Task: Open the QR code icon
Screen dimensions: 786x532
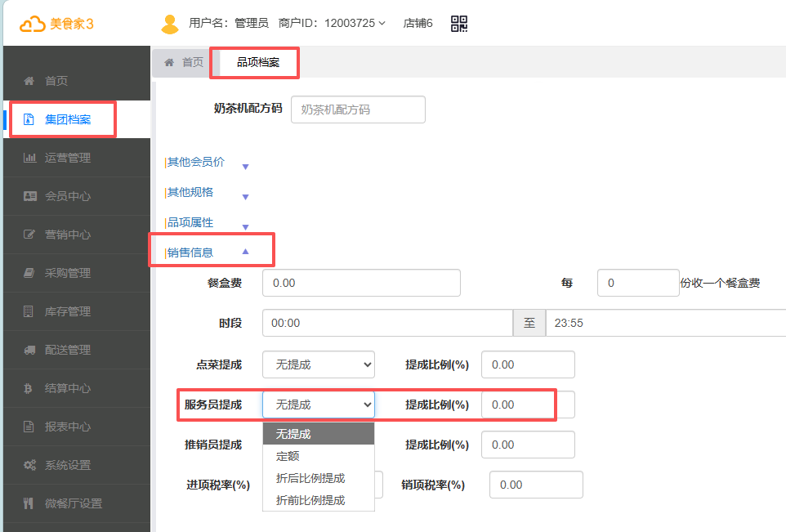Action: [x=459, y=24]
